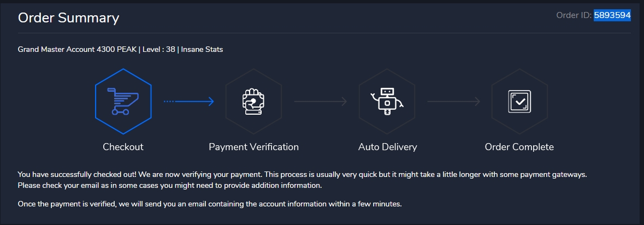Screen dimensions: 644x225
Task: Click the Level : 38 text
Action: pos(158,49)
